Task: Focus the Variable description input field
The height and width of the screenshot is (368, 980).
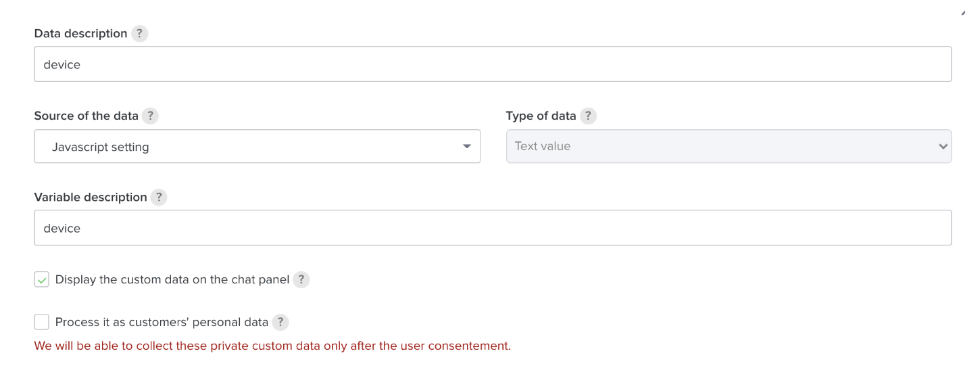Action: pyautogui.click(x=492, y=228)
